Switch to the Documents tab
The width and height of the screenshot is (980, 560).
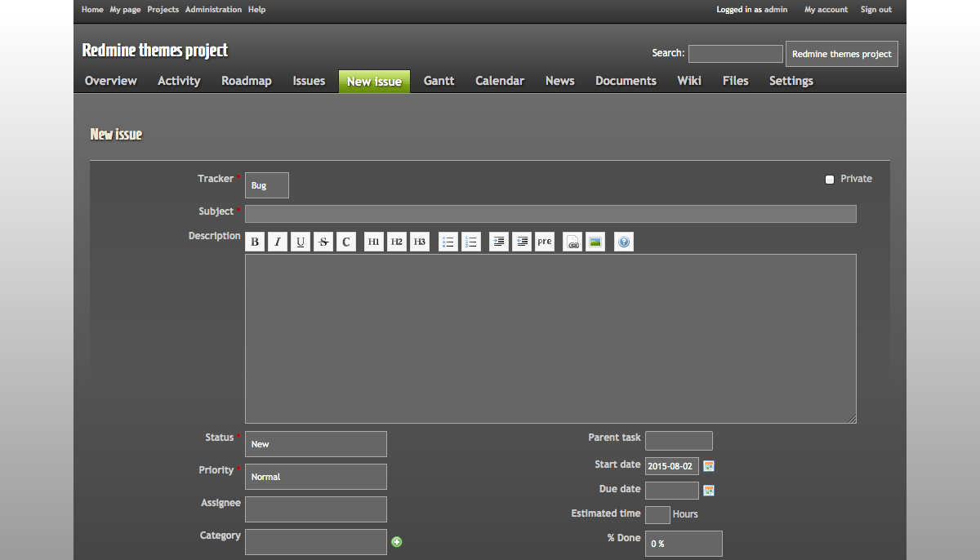click(x=626, y=81)
